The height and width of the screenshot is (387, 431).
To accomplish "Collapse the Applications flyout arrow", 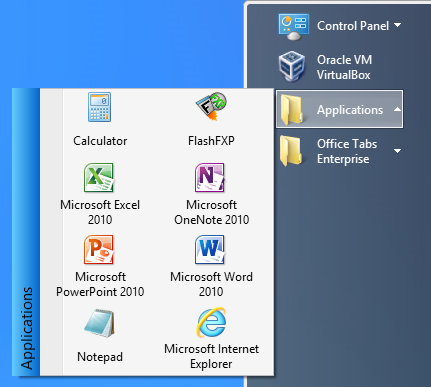I will click(x=397, y=109).
